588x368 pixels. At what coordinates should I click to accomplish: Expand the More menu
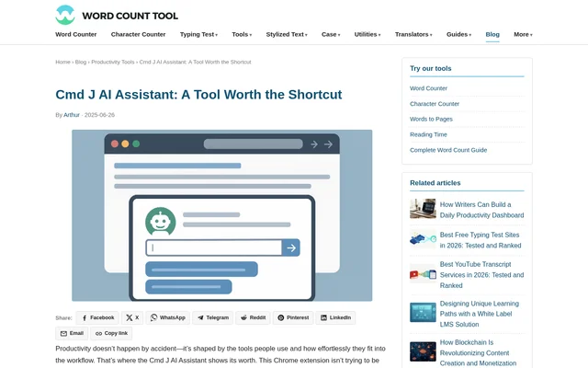(x=523, y=34)
